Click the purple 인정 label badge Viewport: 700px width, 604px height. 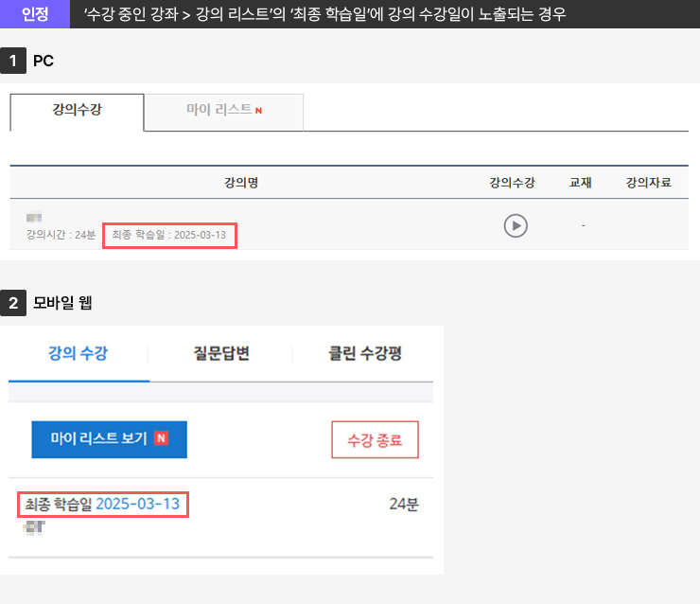coord(35,13)
